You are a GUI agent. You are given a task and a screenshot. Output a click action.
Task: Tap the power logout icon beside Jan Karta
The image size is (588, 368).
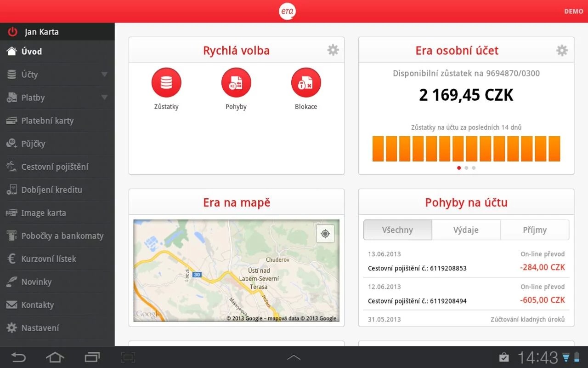12,32
